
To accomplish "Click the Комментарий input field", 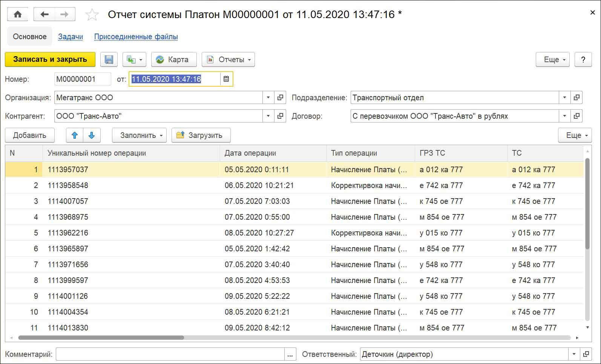I will coord(170,354).
